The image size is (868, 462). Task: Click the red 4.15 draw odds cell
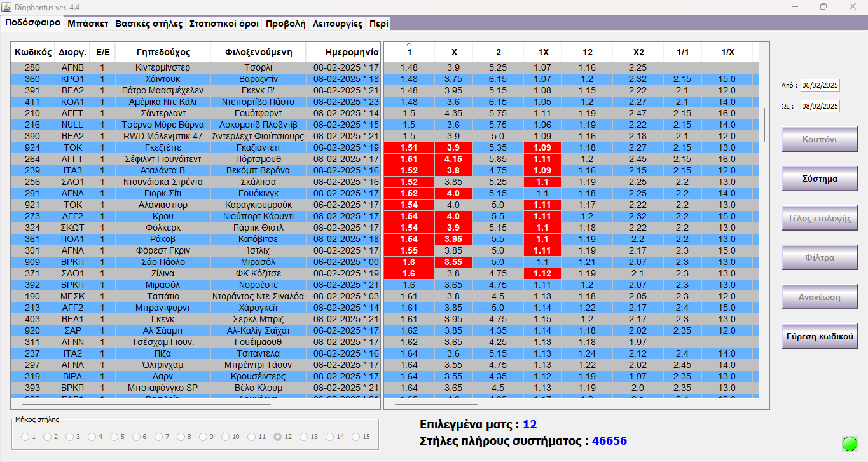[453, 159]
